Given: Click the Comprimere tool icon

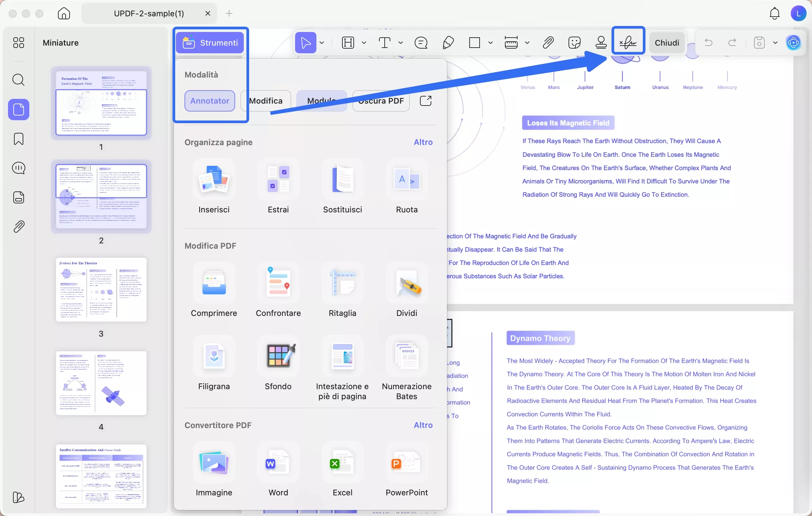Looking at the screenshot, I should [x=214, y=283].
